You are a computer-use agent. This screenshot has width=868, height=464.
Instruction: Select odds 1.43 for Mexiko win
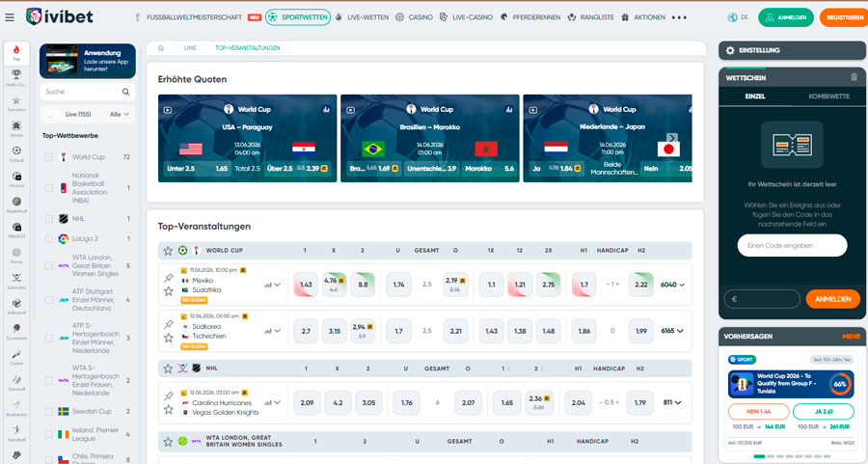[x=306, y=285]
